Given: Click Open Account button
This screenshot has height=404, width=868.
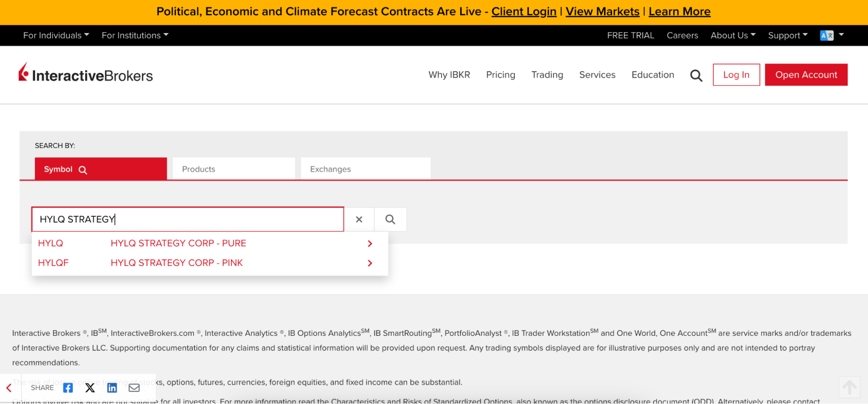Looking at the screenshot, I should (x=806, y=75).
